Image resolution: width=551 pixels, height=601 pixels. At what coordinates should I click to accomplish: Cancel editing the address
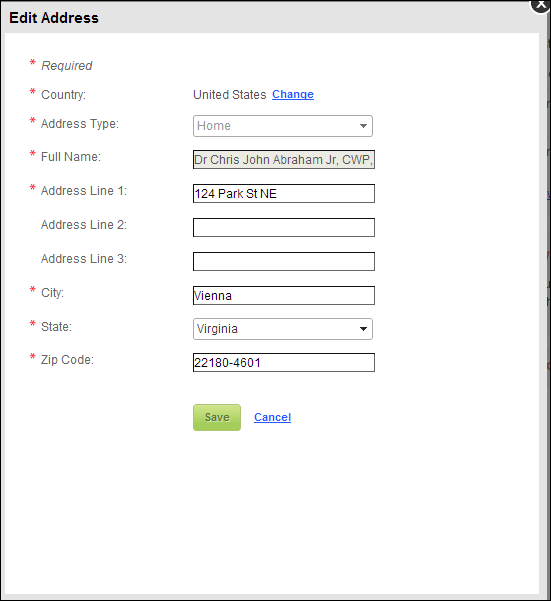coord(272,417)
